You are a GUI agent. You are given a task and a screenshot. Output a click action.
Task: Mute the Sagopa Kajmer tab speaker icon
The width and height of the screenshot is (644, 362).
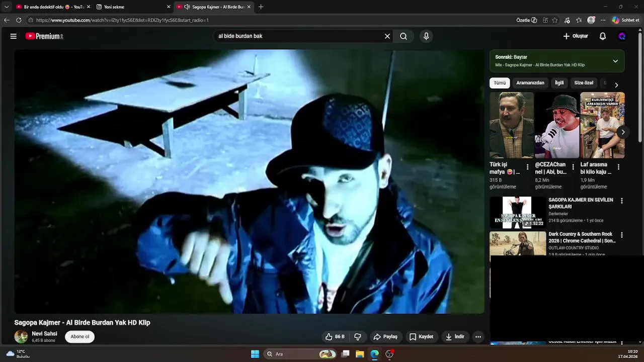[x=187, y=7]
